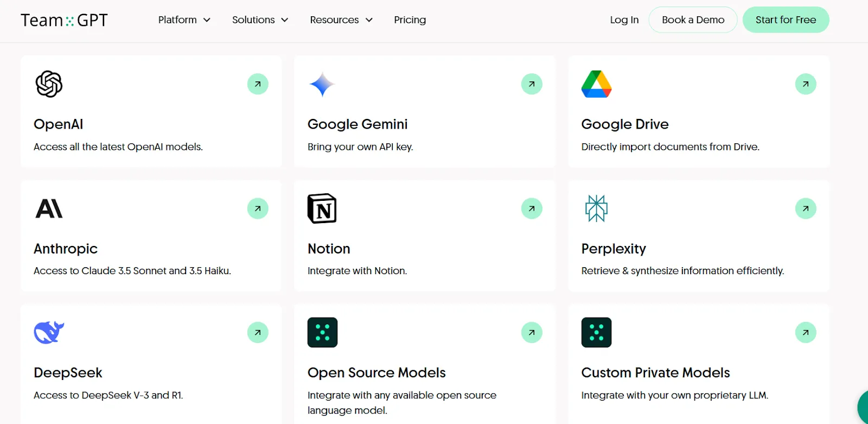Click the Notion logo icon
This screenshot has width=868, height=424.
(322, 208)
